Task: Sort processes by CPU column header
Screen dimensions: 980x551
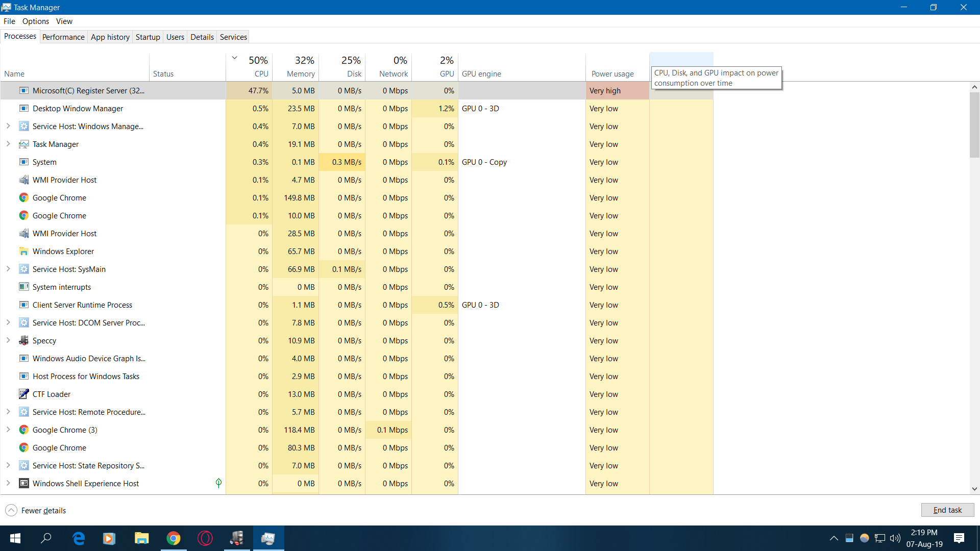Action: click(249, 66)
